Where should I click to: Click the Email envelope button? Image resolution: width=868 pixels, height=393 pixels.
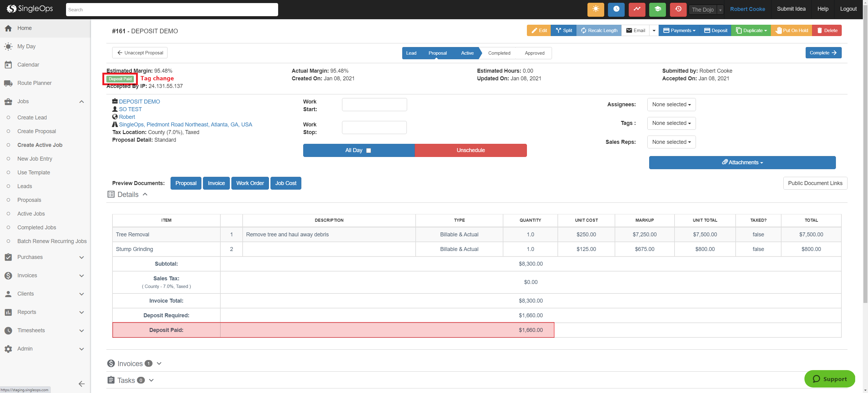(x=635, y=30)
